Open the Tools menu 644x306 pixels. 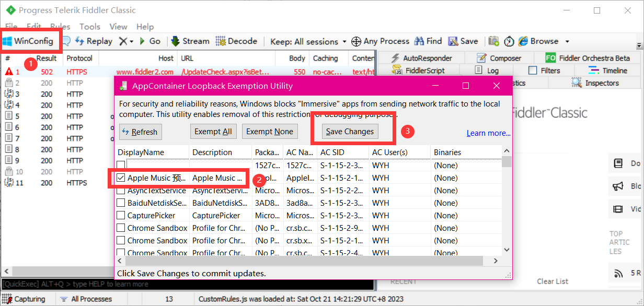90,27
